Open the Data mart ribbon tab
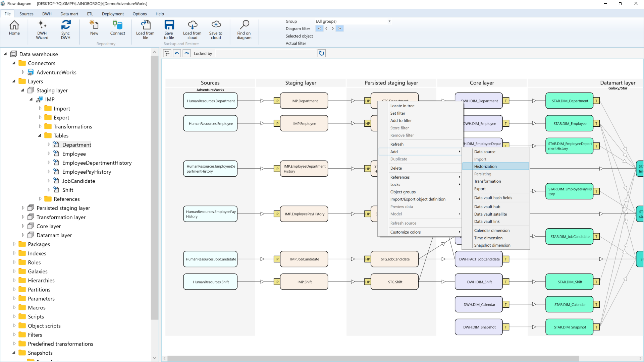Image resolution: width=644 pixels, height=362 pixels. [x=69, y=14]
